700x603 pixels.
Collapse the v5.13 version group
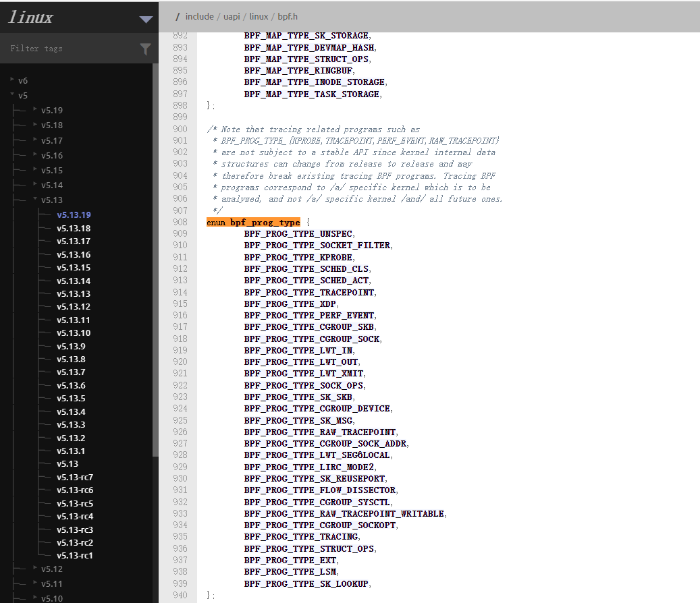(x=35, y=199)
